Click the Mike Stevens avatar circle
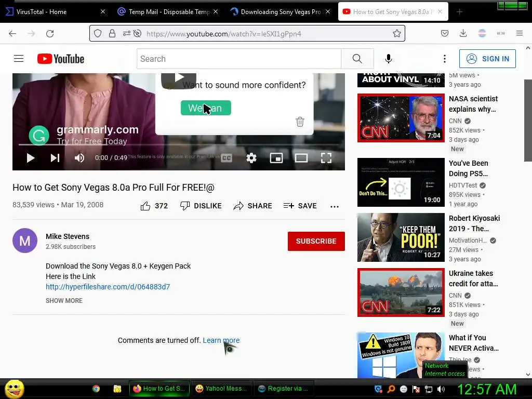The image size is (532, 399). 25,241
